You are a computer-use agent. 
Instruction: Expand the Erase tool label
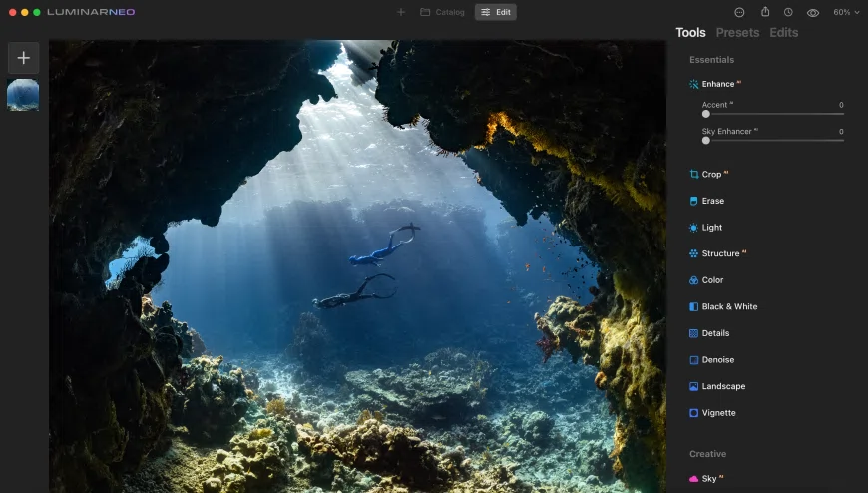(713, 201)
